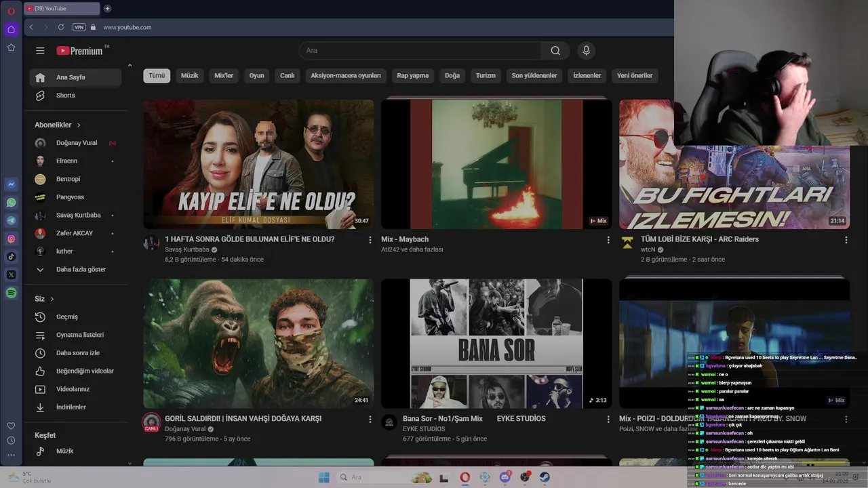This screenshot has width=868, height=488.
Task: Open more options for Mix - Maybach
Action: click(608, 240)
